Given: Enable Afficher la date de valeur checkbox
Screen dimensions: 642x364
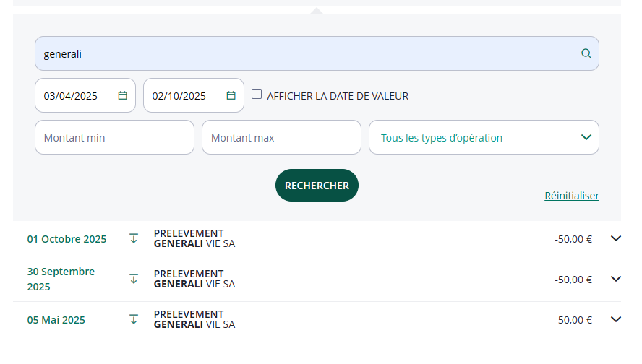Looking at the screenshot, I should click(257, 95).
